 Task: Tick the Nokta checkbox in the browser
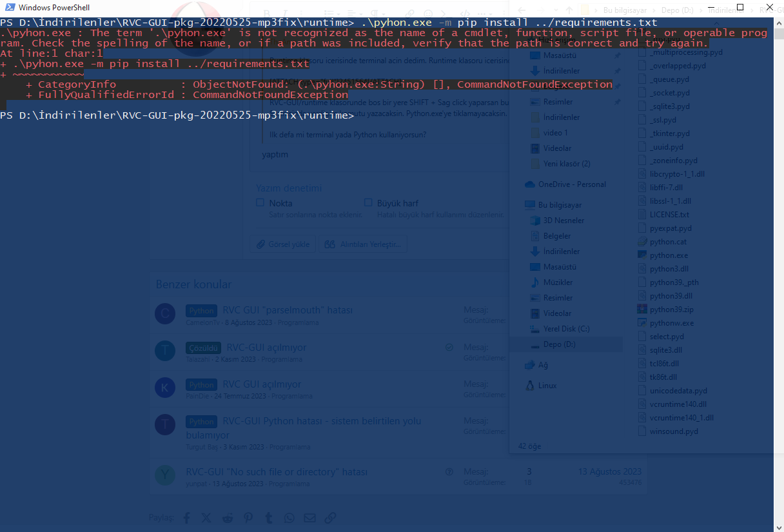[x=260, y=202]
